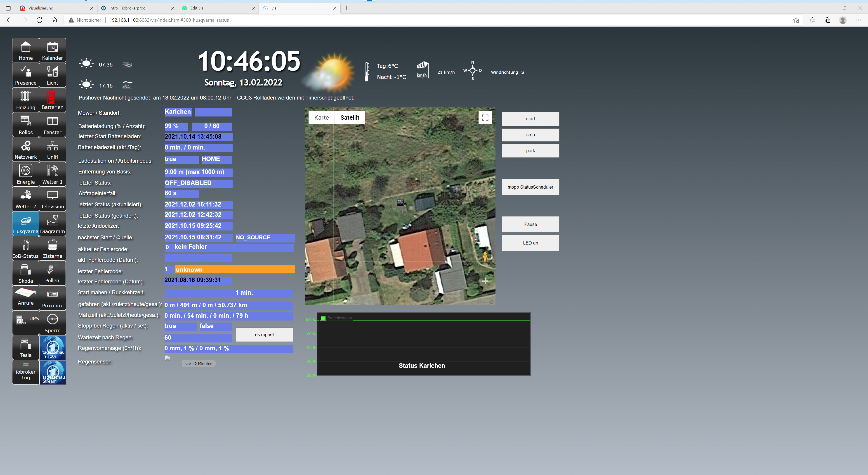Image resolution: width=868 pixels, height=475 pixels.
Task: Switch map to Karte view
Action: pos(321,118)
